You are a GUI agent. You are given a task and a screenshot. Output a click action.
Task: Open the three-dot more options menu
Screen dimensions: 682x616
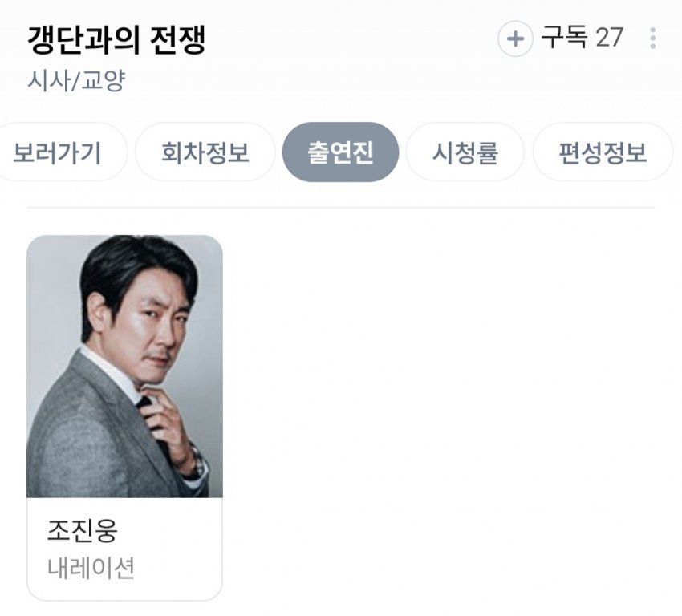click(x=652, y=38)
